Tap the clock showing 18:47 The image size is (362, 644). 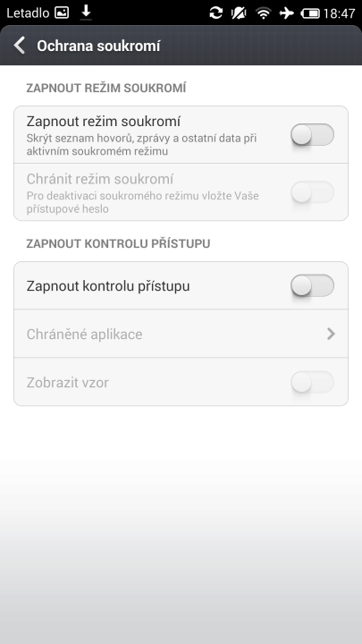pyautogui.click(x=339, y=13)
